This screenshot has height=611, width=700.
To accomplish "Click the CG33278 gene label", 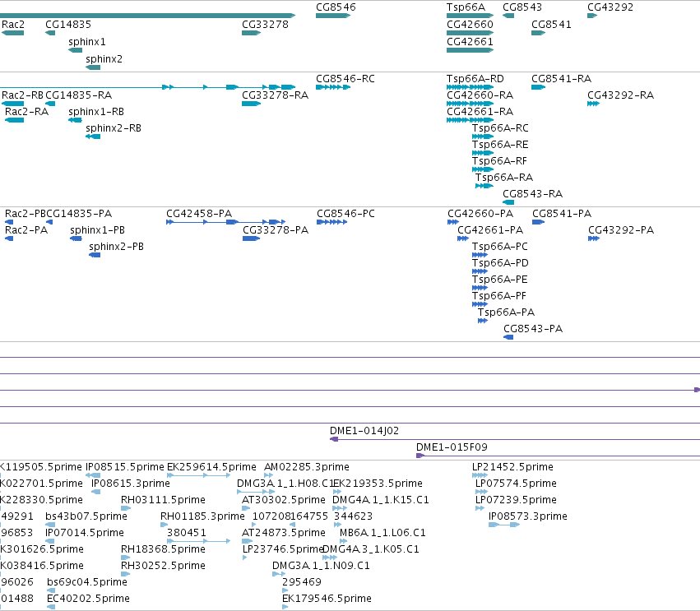I will click(x=265, y=25).
